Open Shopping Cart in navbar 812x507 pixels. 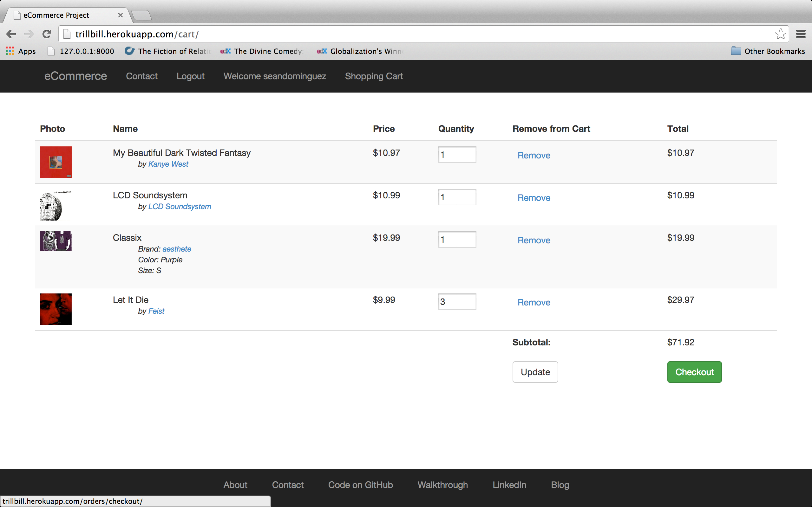click(x=373, y=76)
